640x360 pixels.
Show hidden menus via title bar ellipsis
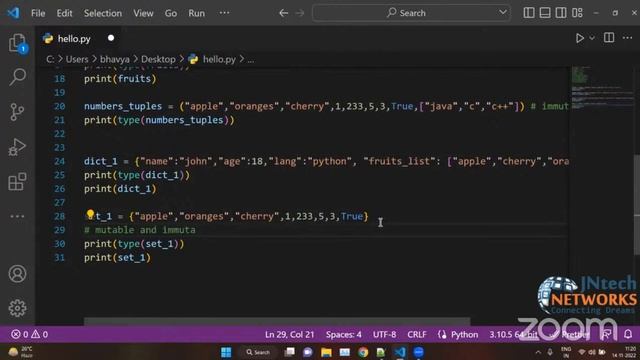[224, 13]
